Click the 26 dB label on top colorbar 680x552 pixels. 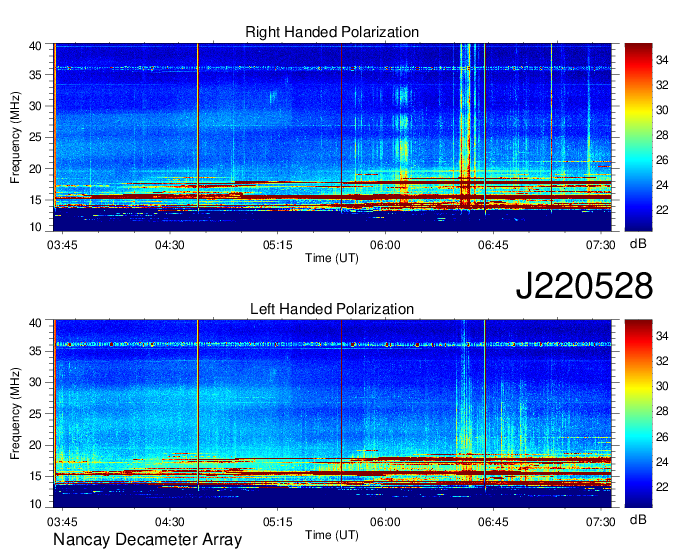pyautogui.click(x=662, y=160)
